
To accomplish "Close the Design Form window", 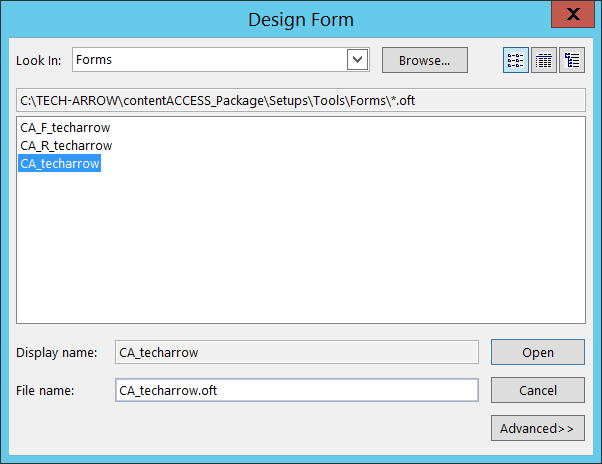I will [571, 15].
